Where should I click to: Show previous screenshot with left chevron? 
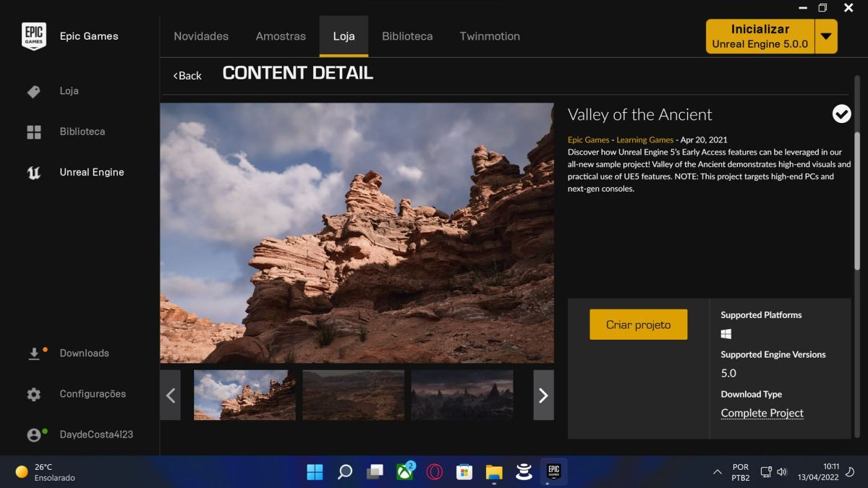pyautogui.click(x=170, y=395)
